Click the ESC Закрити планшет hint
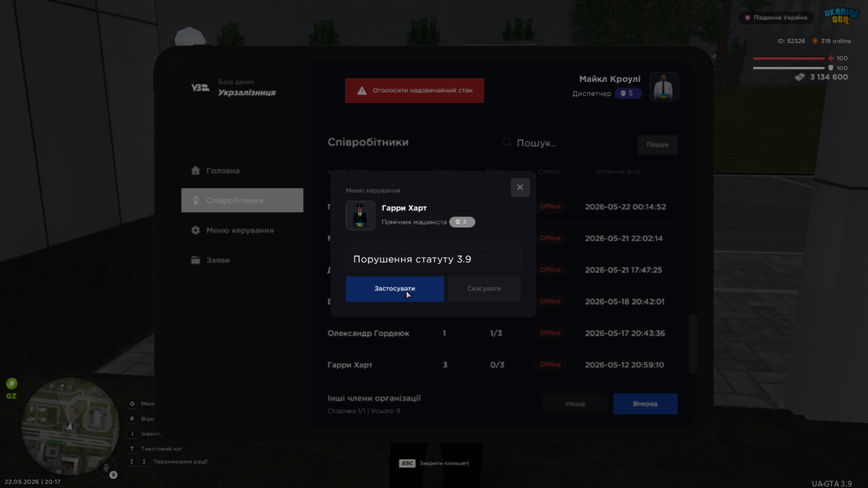 [434, 464]
